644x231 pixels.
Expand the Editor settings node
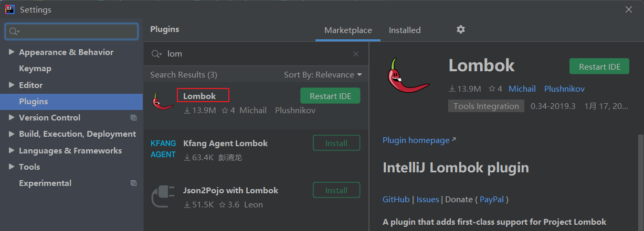12,85
